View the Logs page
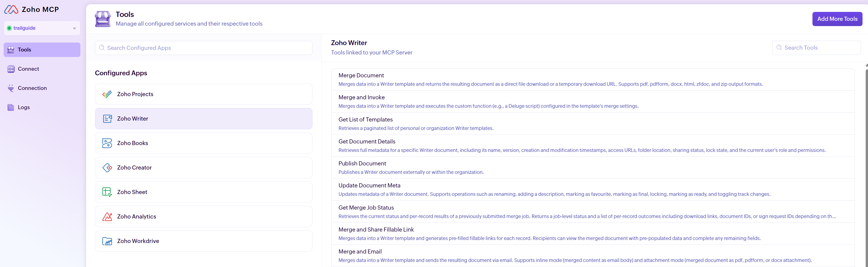The height and width of the screenshot is (267, 868). (42, 107)
